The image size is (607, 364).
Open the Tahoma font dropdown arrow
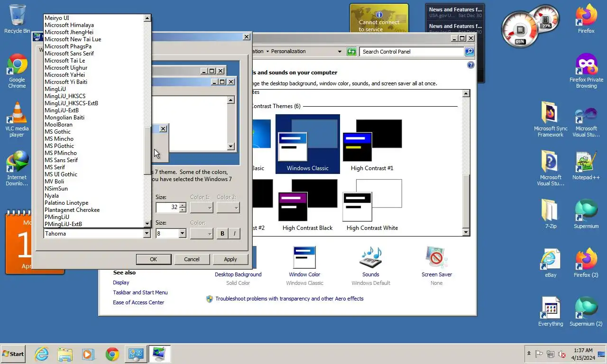point(147,233)
